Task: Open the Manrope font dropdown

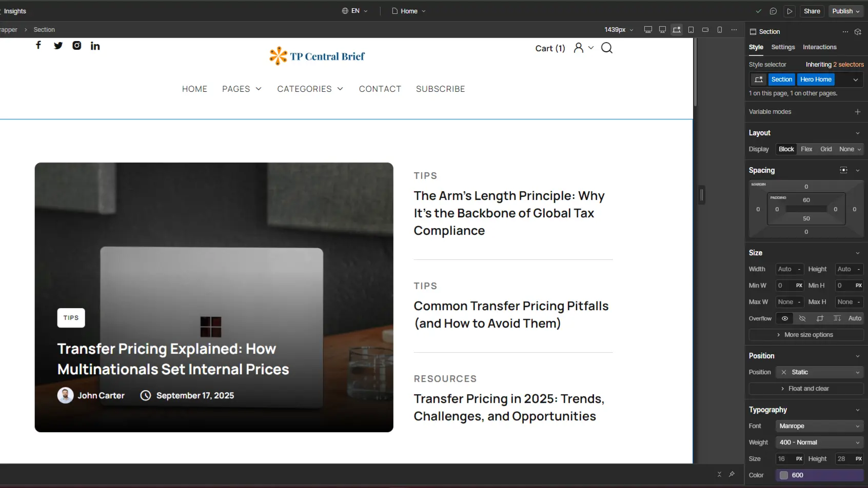Action: tap(819, 425)
